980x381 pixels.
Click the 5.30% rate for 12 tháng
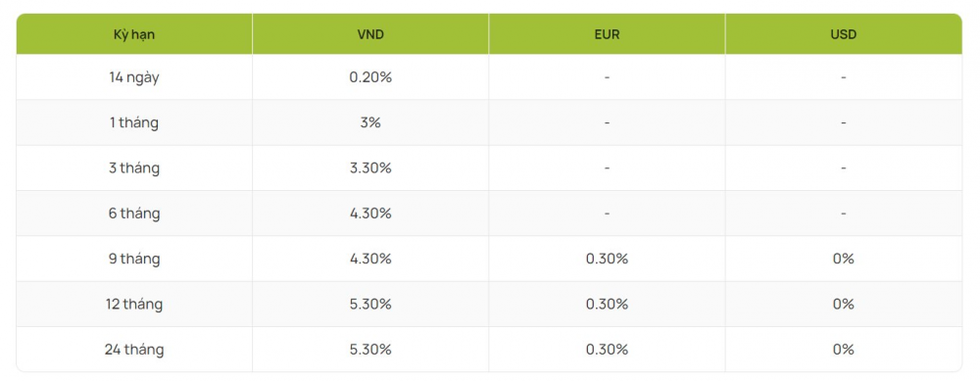pos(370,304)
